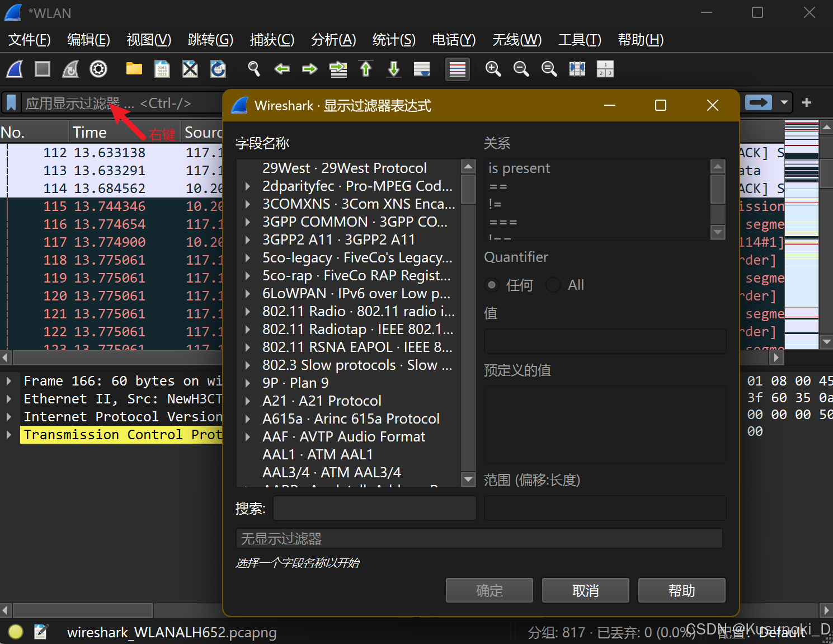Click the 搜索 field name search box

coord(374,508)
